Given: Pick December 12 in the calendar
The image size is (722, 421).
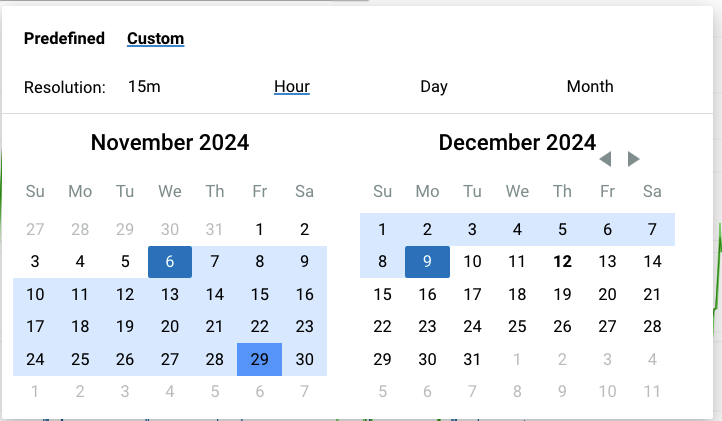Looking at the screenshot, I should (562, 262).
